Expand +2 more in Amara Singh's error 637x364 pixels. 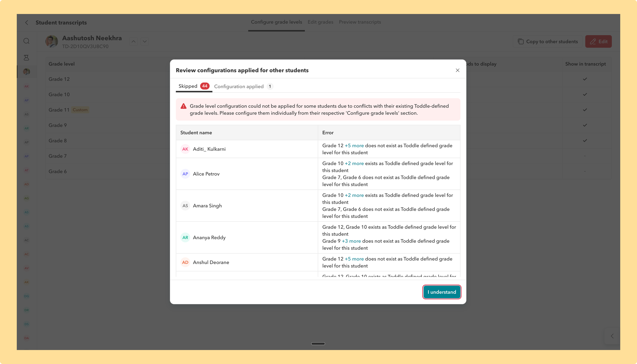pyautogui.click(x=354, y=195)
